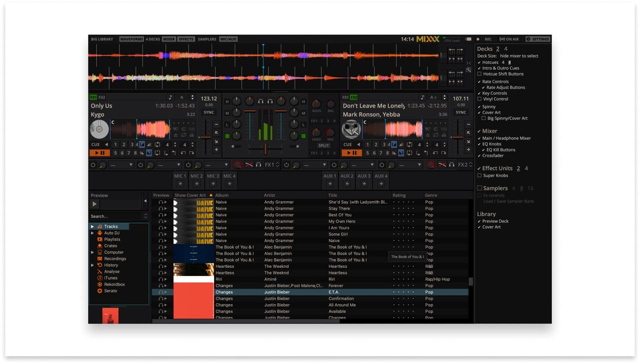This screenshot has width=640, height=364.
Task: Click the headphone preview icon on the E.T.A. track
Action: (161, 292)
